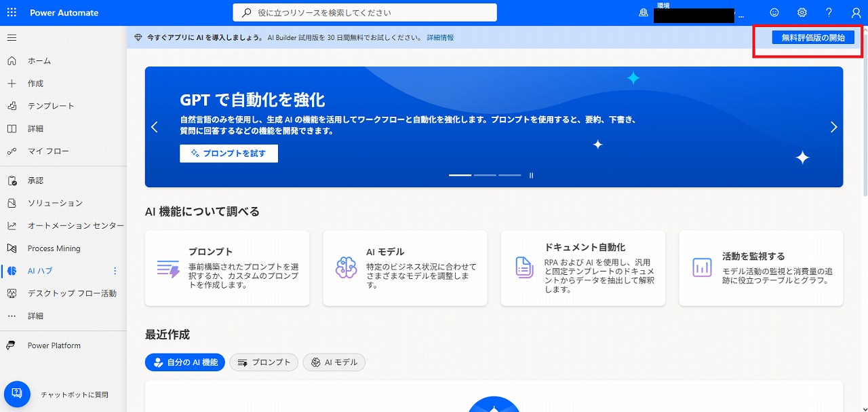Click the 無料評価版の開始 button

[812, 38]
